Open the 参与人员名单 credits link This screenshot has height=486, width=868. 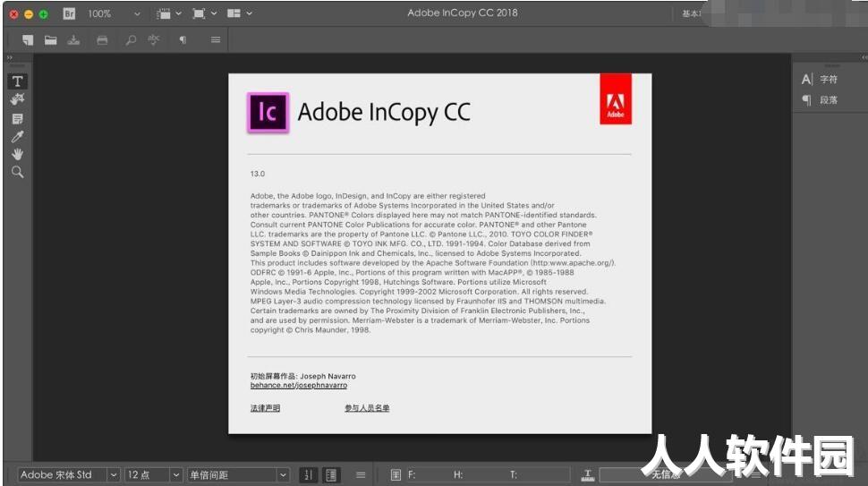(x=367, y=408)
